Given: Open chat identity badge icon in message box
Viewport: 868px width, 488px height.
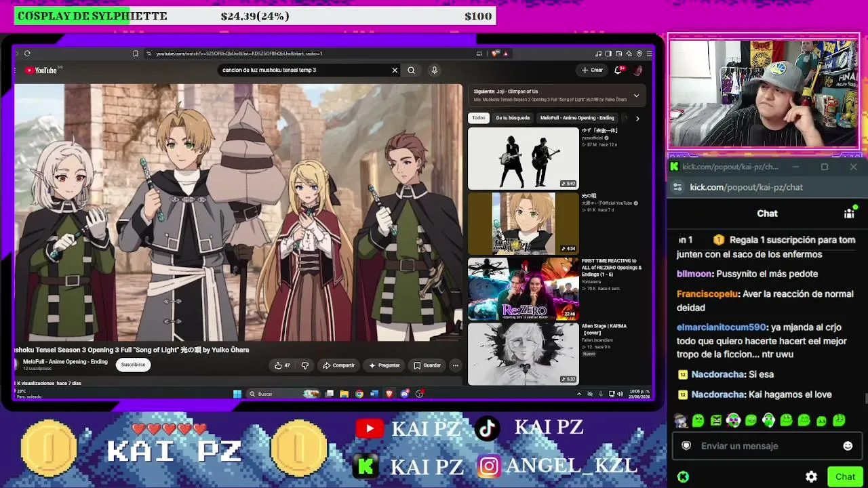Looking at the screenshot, I should coord(686,446).
